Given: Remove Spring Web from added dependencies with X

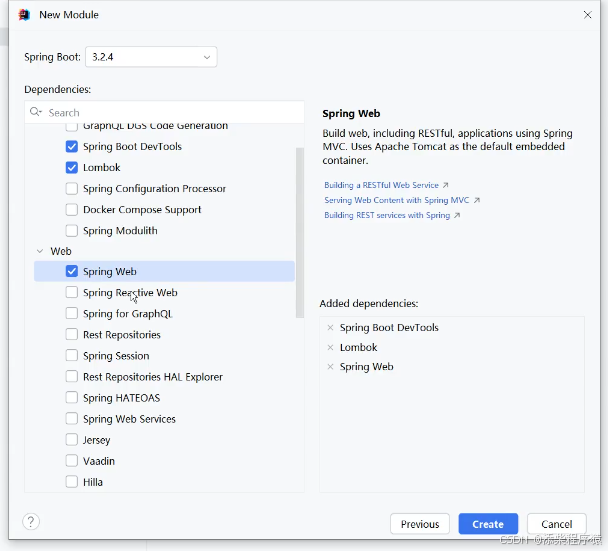Looking at the screenshot, I should click(x=330, y=367).
